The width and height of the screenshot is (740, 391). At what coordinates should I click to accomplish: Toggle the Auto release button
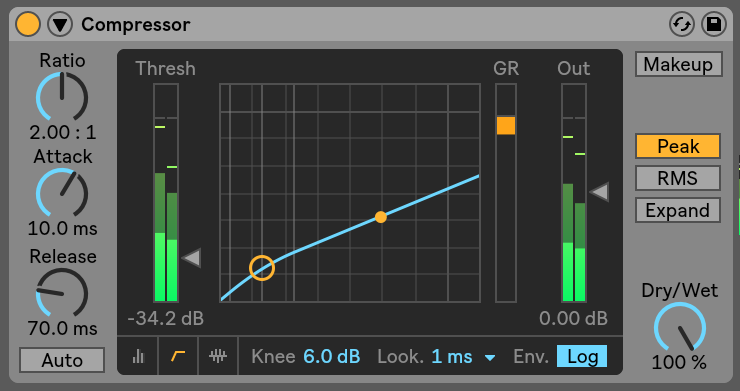[62, 360]
